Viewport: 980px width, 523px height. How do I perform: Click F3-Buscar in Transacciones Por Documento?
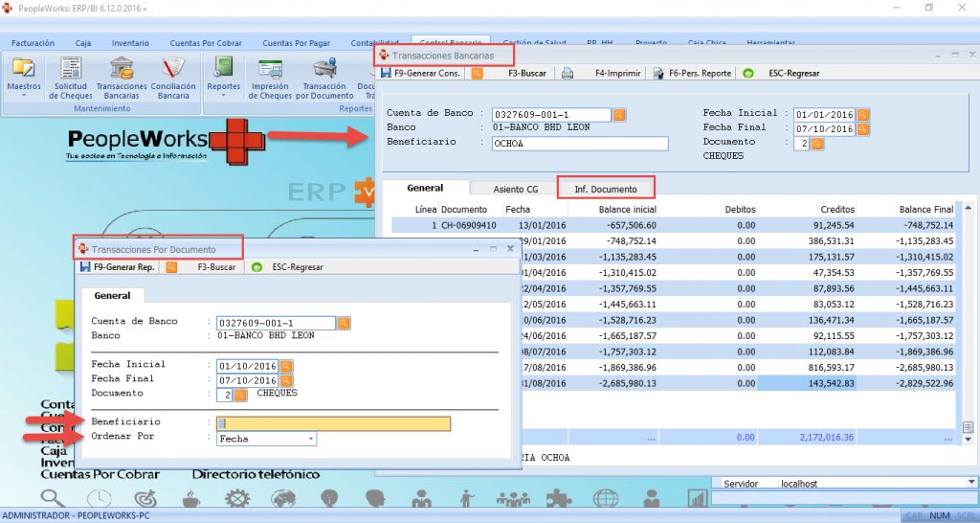click(x=216, y=267)
